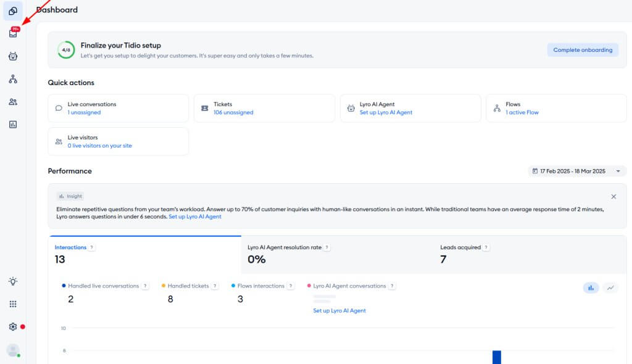The height and width of the screenshot is (364, 632).
Task: Click the Tickets ticket icon
Action: coord(205,108)
